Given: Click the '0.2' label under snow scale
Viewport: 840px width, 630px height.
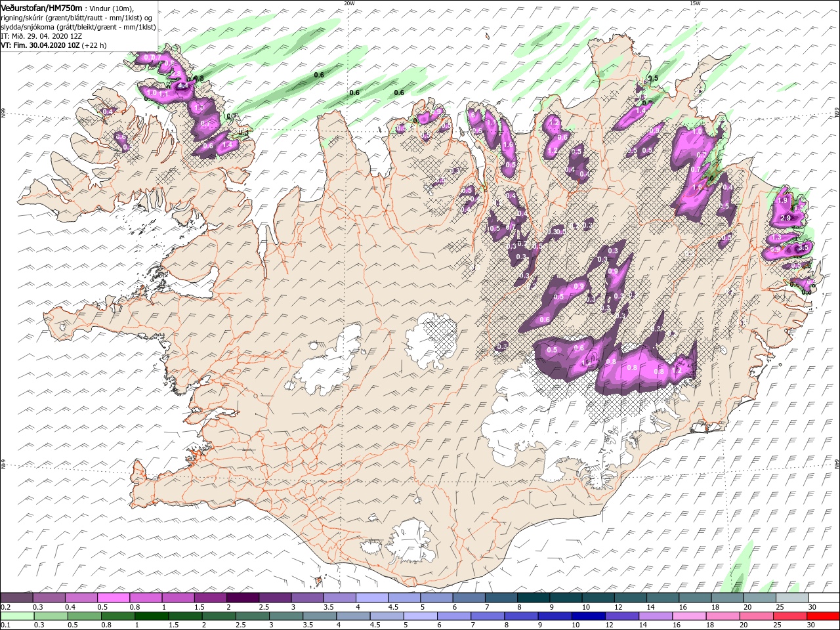Looking at the screenshot, I should click(x=5, y=607).
